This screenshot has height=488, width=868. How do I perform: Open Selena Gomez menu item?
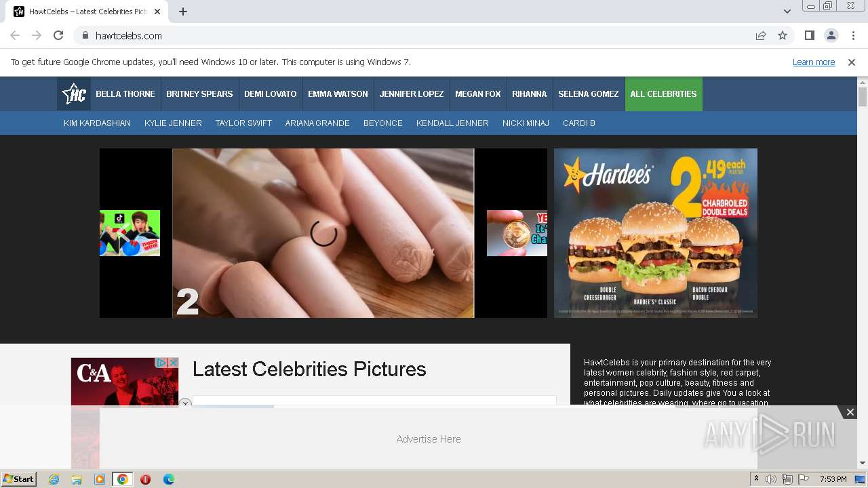pyautogui.click(x=589, y=94)
